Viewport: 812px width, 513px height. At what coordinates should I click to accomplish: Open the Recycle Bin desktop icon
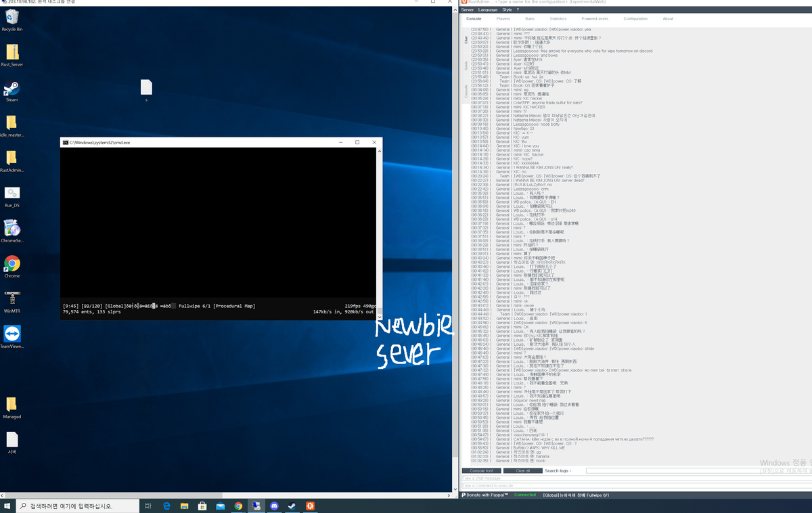click(x=12, y=20)
